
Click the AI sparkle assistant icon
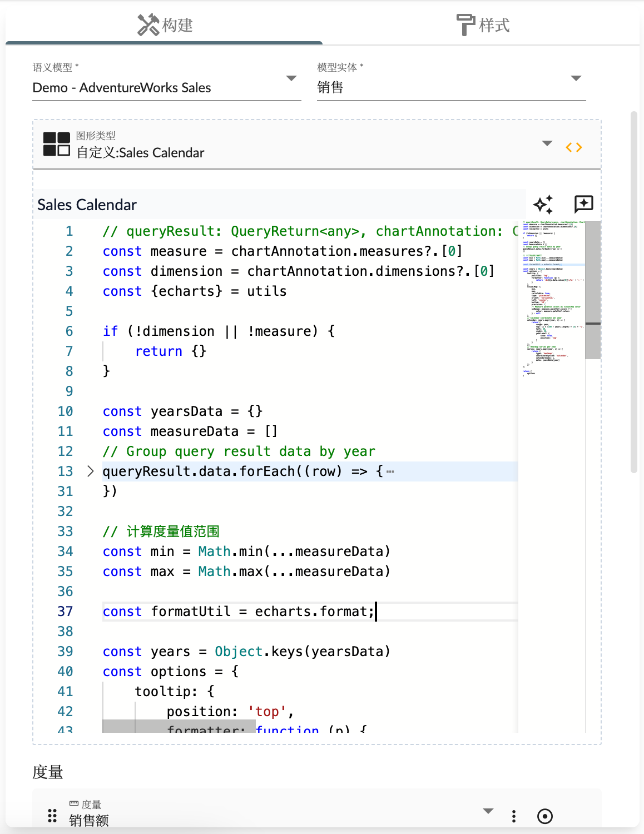coord(543,205)
